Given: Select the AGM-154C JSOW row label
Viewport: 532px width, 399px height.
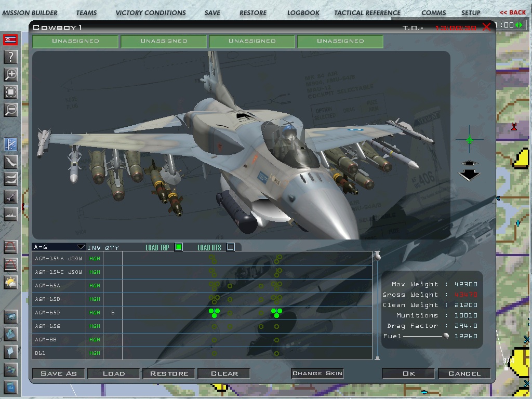Looking at the screenshot, I should tap(58, 272).
